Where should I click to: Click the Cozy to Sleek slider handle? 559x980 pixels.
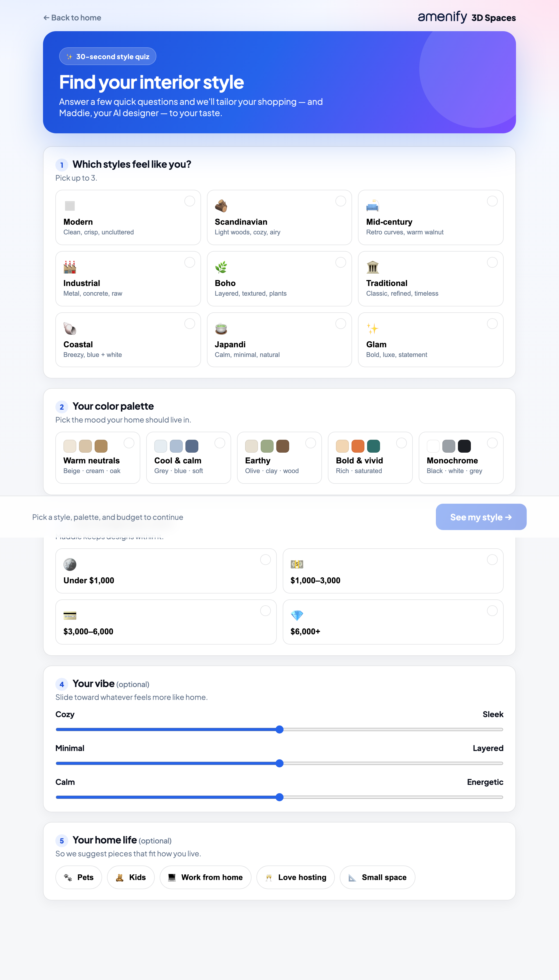pyautogui.click(x=279, y=729)
